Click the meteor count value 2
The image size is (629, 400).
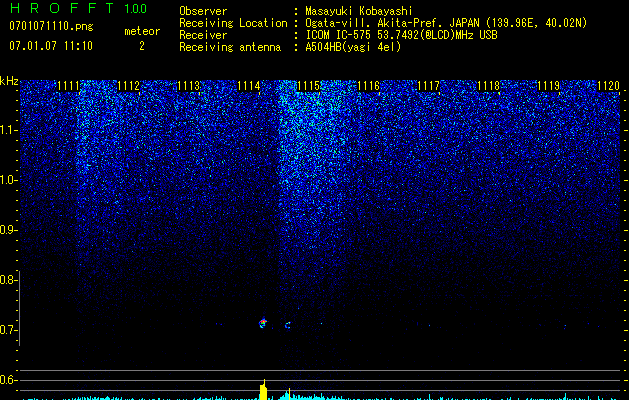142,46
